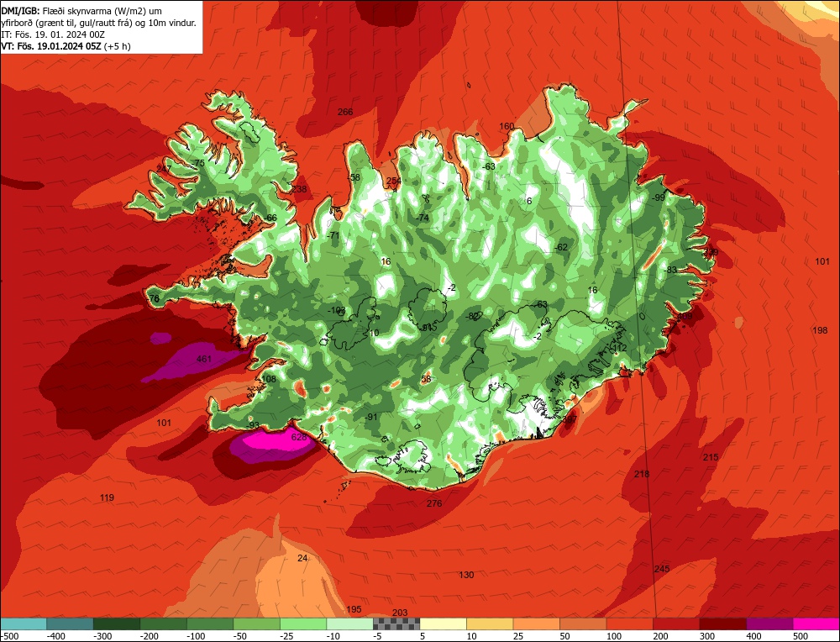Click the 628 flux value in magenta area
The image size is (840, 642).
pos(298,437)
